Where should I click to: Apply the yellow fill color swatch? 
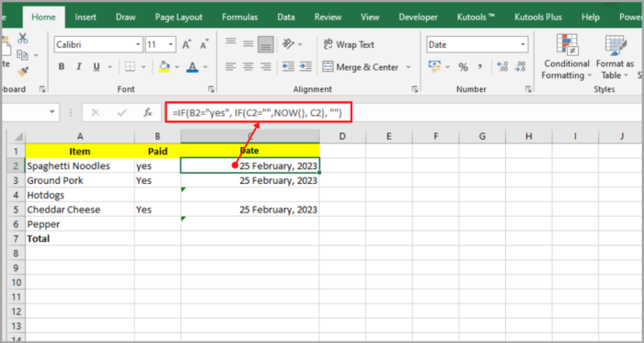165,67
